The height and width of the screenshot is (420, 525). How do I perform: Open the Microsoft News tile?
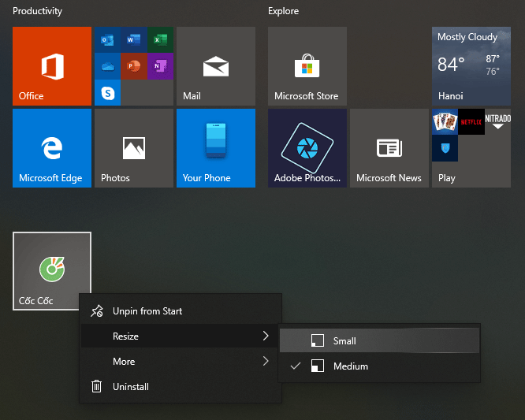pos(389,148)
